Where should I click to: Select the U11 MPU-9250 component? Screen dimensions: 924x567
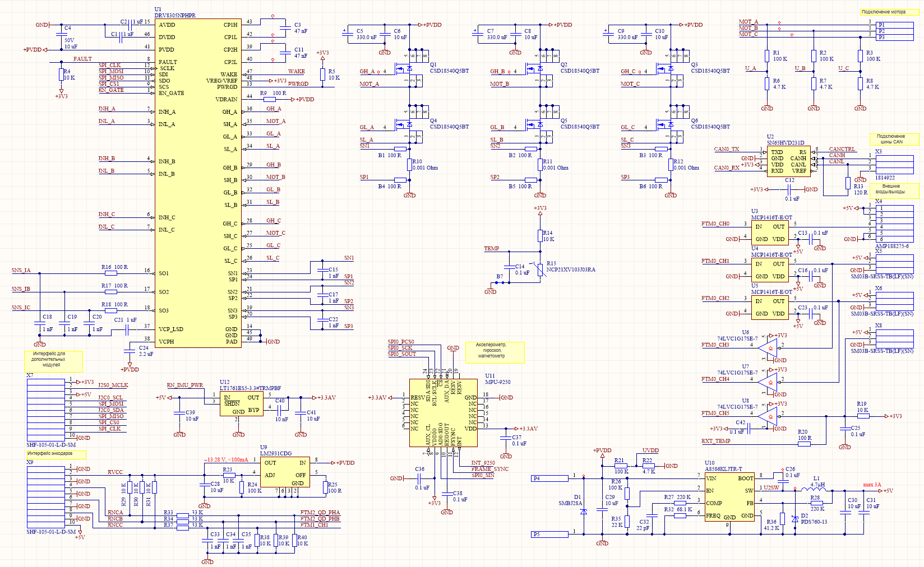tap(443, 413)
